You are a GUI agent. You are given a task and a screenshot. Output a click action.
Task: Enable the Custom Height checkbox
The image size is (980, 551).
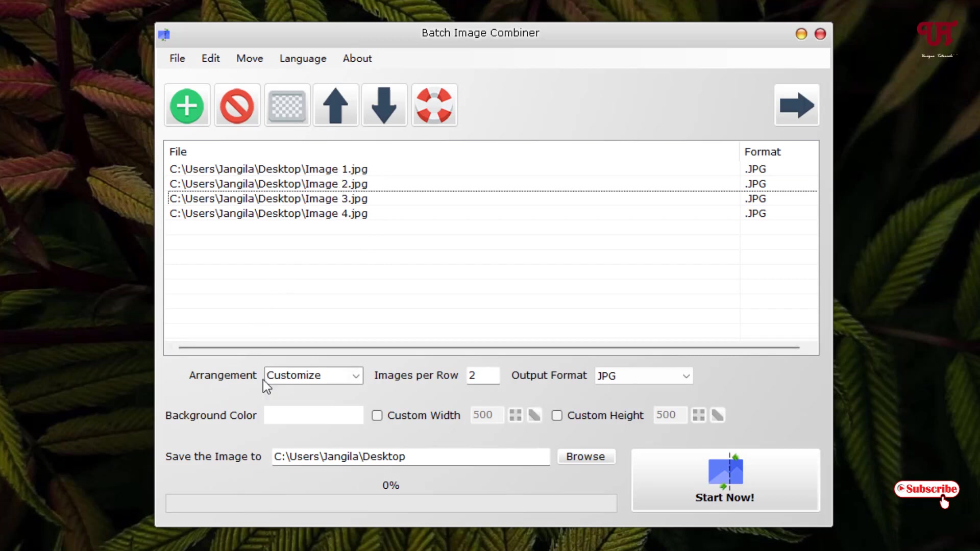pos(557,415)
